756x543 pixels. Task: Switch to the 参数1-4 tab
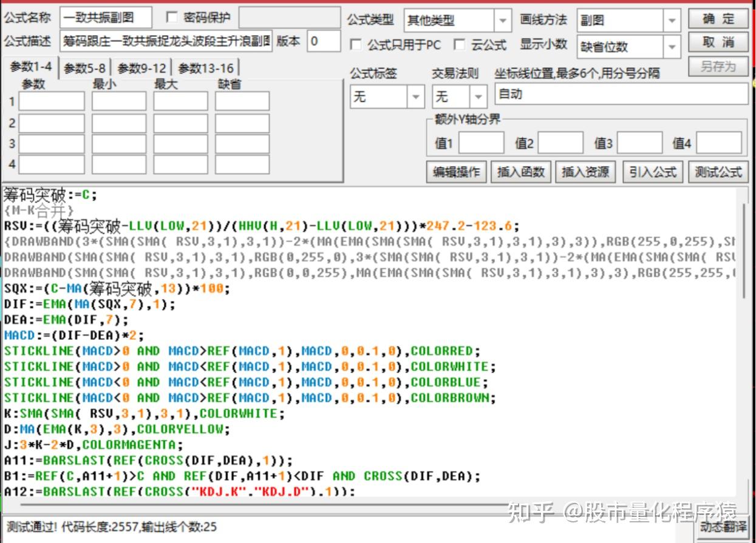(30, 67)
